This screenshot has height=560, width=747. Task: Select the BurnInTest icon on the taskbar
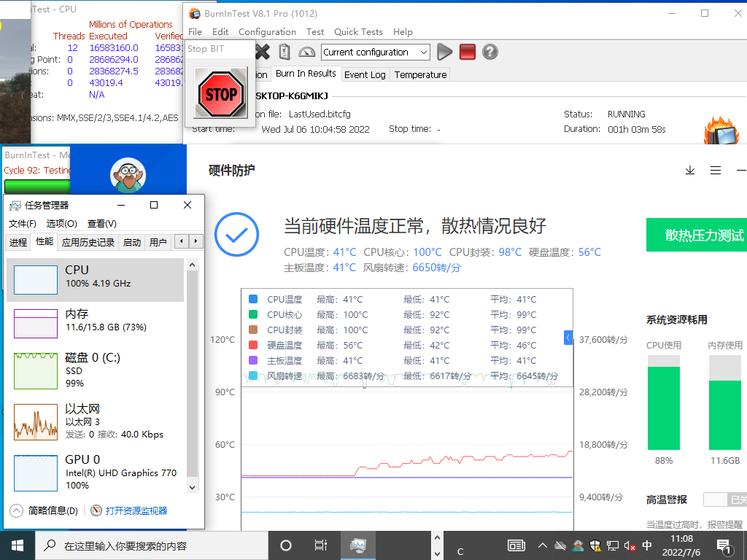point(357,545)
